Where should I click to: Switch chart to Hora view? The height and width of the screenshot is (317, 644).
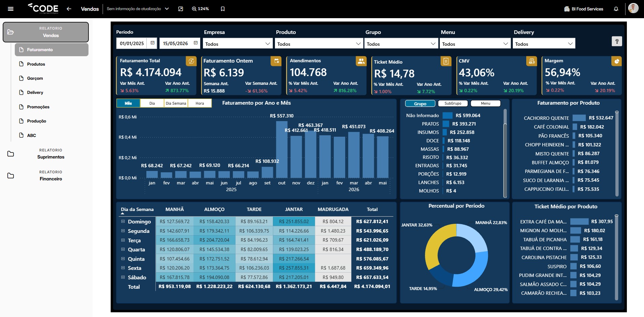(x=200, y=103)
